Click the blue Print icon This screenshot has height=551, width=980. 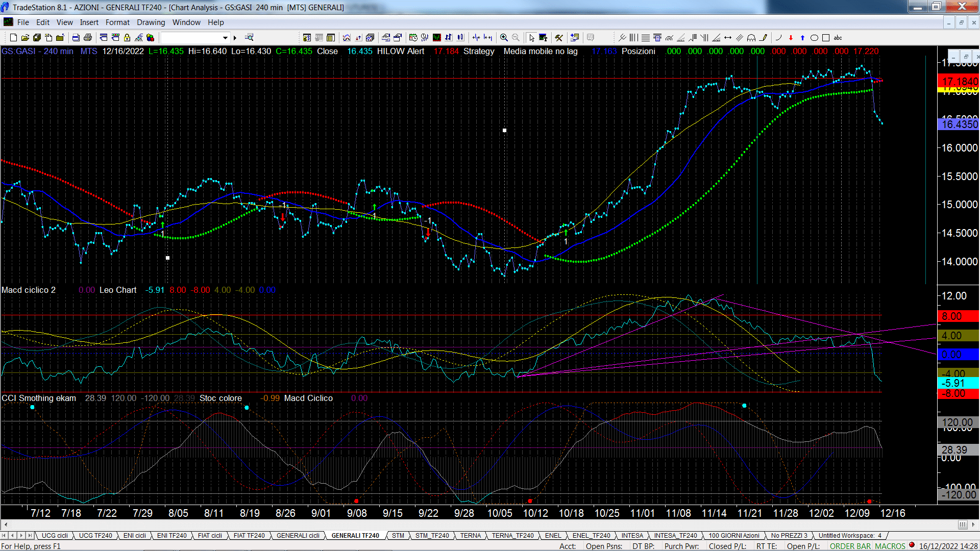76,38
